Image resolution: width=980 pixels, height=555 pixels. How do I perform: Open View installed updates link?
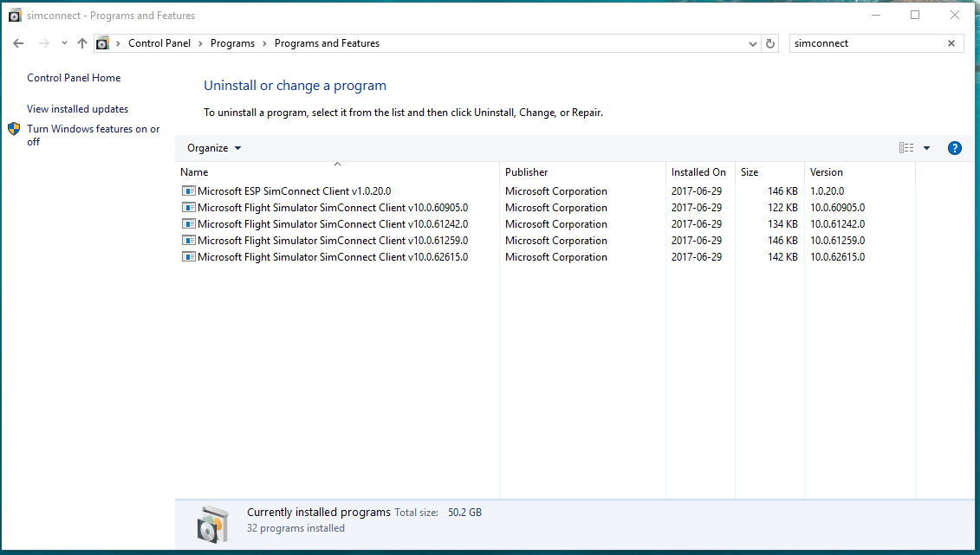coord(77,108)
